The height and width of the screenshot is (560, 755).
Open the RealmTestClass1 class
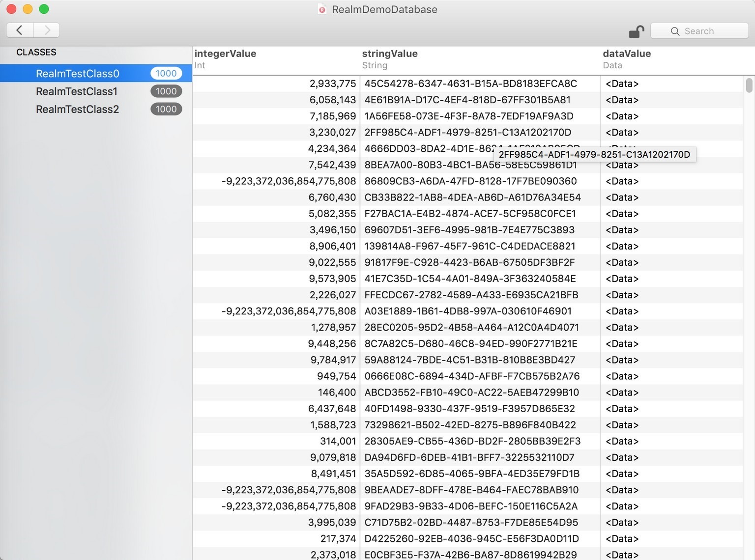point(96,91)
